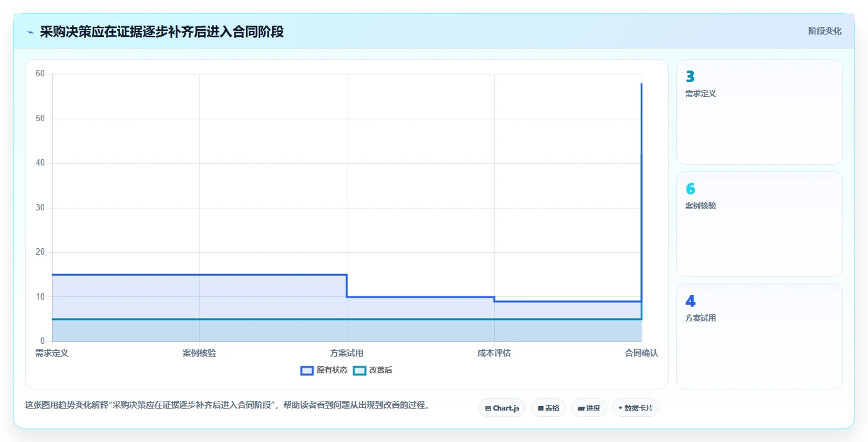Open the 案例核验 card showing 6
Image resolution: width=868 pixels, height=442 pixels.
(x=759, y=224)
